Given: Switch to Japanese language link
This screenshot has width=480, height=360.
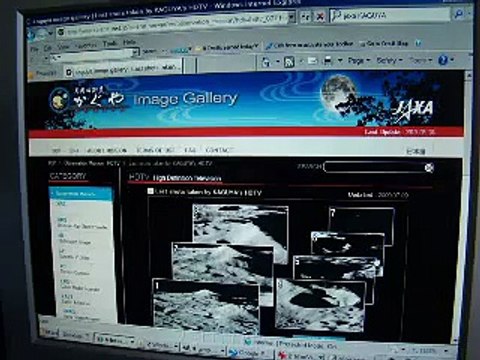Looking at the screenshot, I should point(415,152).
